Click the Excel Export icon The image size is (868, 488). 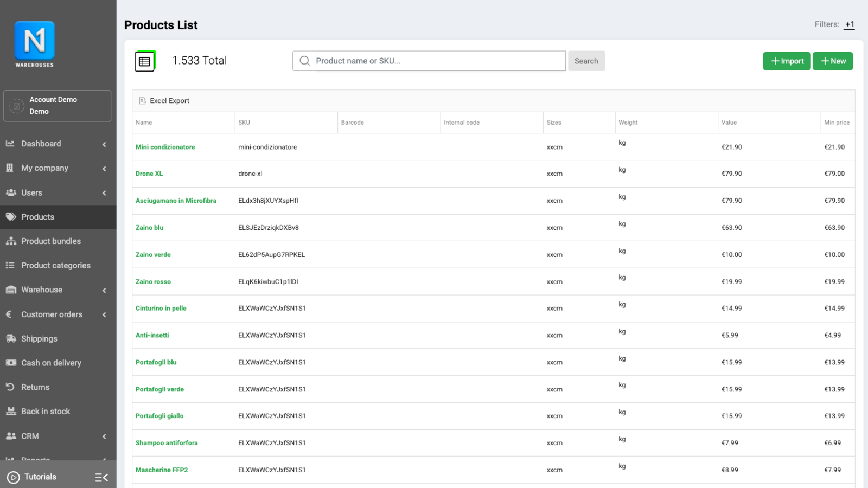coord(143,101)
